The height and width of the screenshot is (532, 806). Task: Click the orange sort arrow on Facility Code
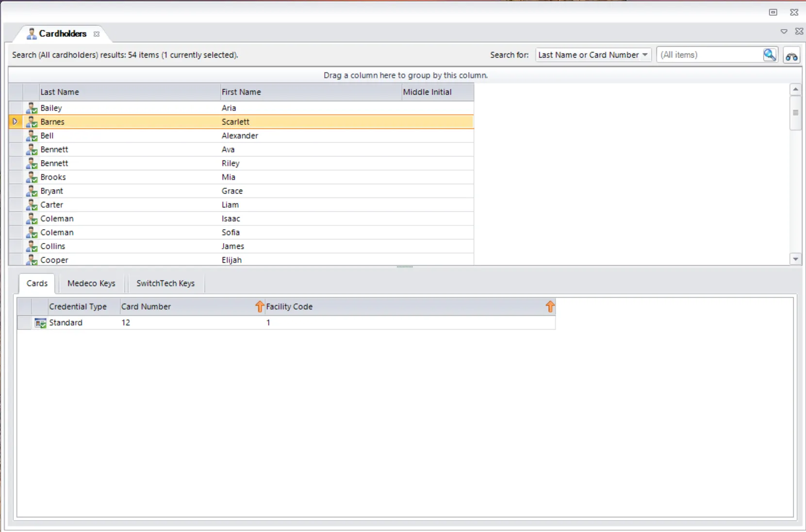coord(550,306)
